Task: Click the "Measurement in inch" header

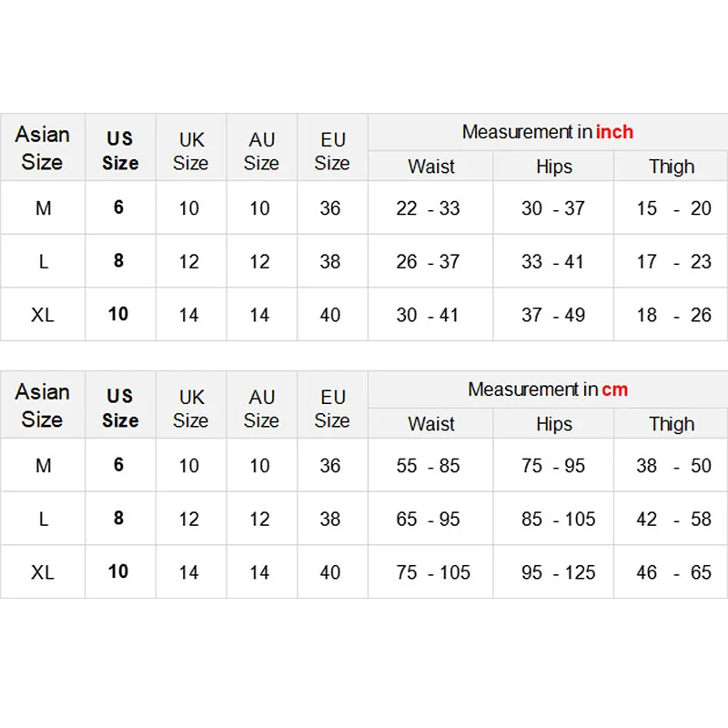Action: point(547,132)
